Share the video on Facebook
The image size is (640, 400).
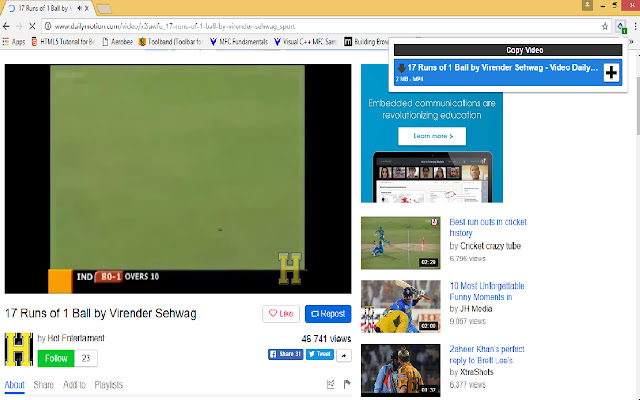(x=285, y=354)
